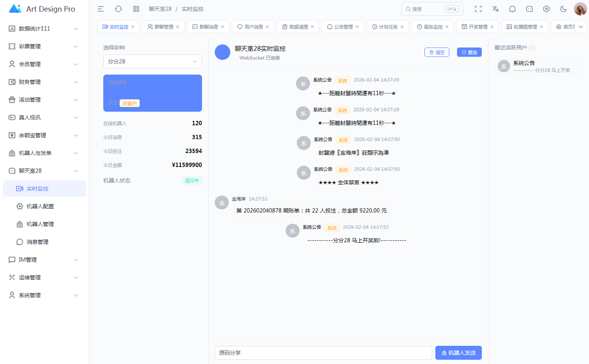Click the 清空 button
This screenshot has width=589, height=364.
tap(437, 53)
